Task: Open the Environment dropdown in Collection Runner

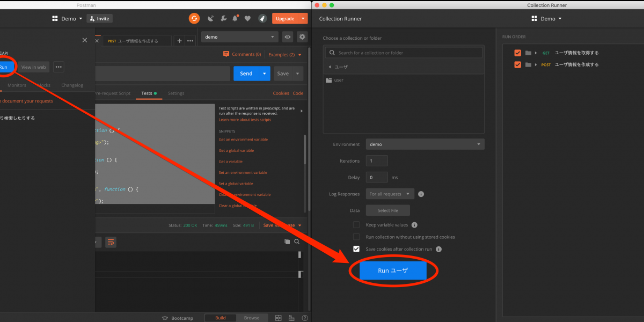Action: pyautogui.click(x=425, y=144)
